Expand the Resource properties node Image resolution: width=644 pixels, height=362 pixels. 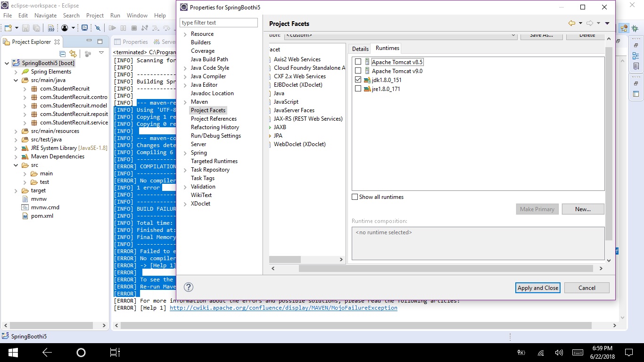click(x=185, y=34)
